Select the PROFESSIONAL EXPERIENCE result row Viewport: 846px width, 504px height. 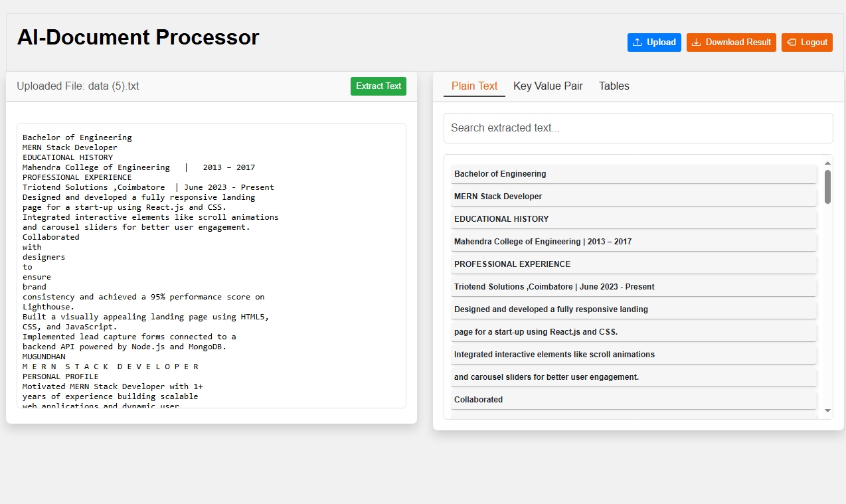point(633,264)
